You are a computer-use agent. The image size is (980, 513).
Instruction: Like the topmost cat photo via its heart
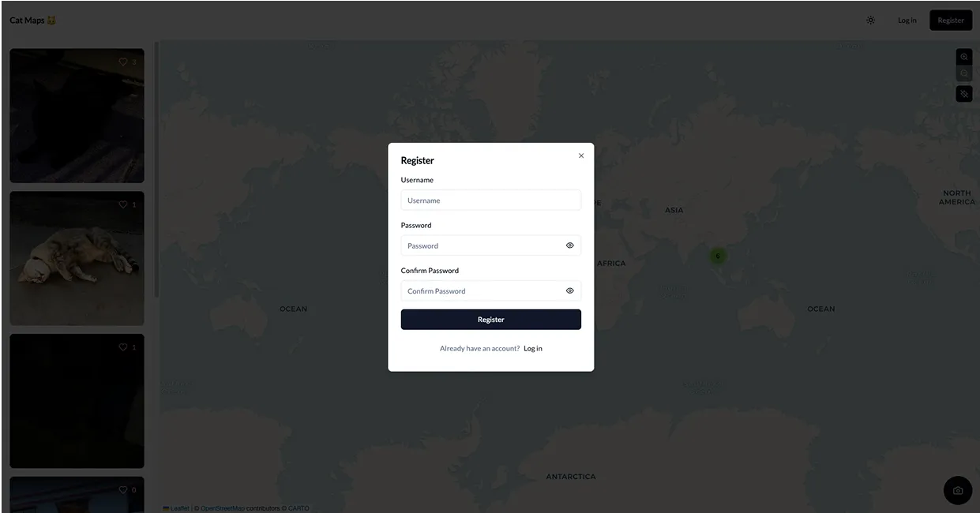click(x=123, y=62)
